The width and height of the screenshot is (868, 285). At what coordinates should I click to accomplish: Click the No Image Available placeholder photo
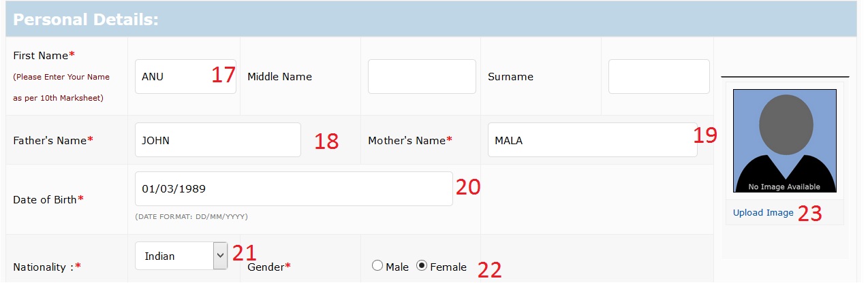coord(784,141)
